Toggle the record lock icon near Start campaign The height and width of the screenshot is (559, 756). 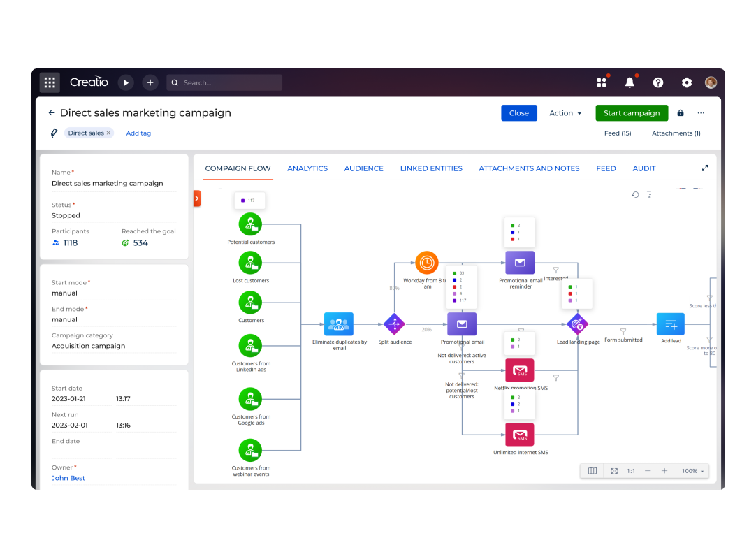coord(681,112)
